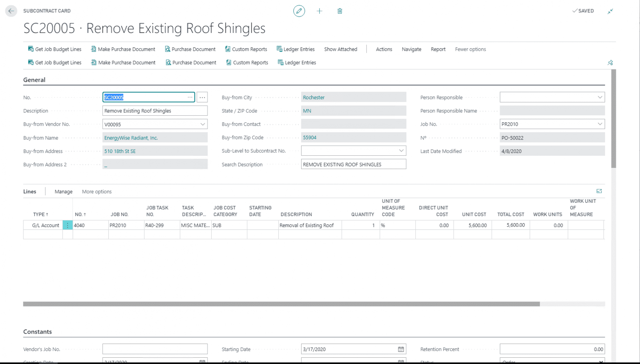Screen dimensions: 640x364
Task: Click the plus icon to create new
Action: pyautogui.click(x=320, y=11)
